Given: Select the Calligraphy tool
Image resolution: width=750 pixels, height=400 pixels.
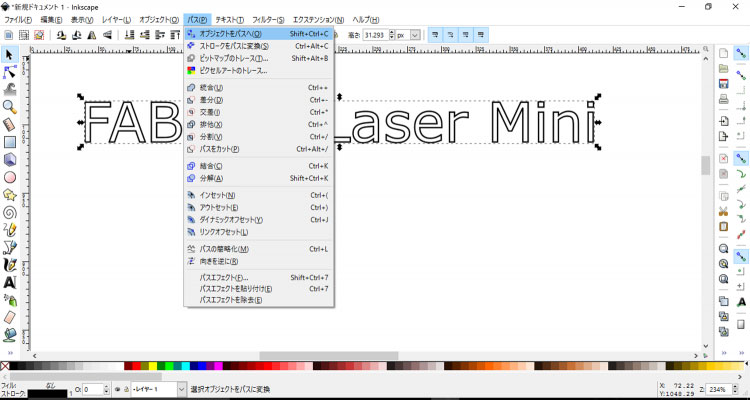Looking at the screenshot, I should pyautogui.click(x=9, y=265).
